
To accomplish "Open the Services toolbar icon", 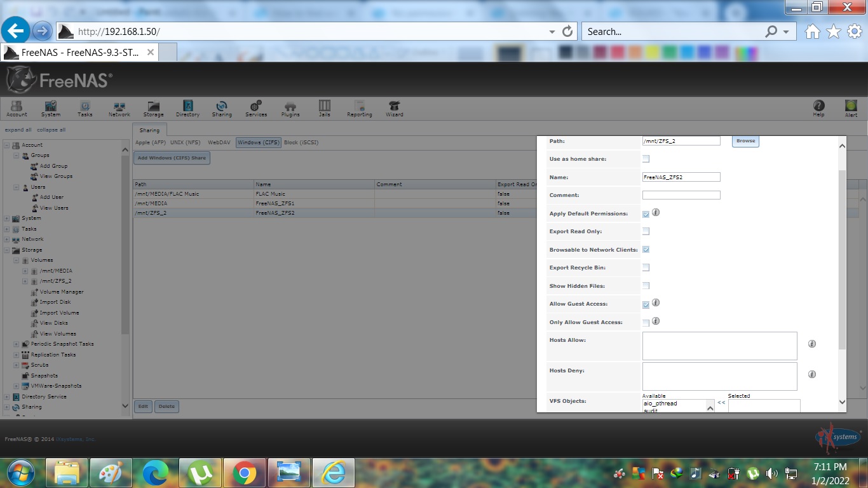I will tap(256, 109).
